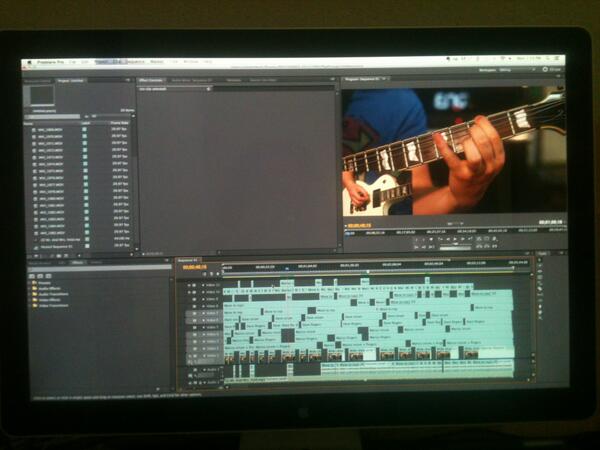
Task: Expand the Video Transitions folder
Action: (x=29, y=305)
